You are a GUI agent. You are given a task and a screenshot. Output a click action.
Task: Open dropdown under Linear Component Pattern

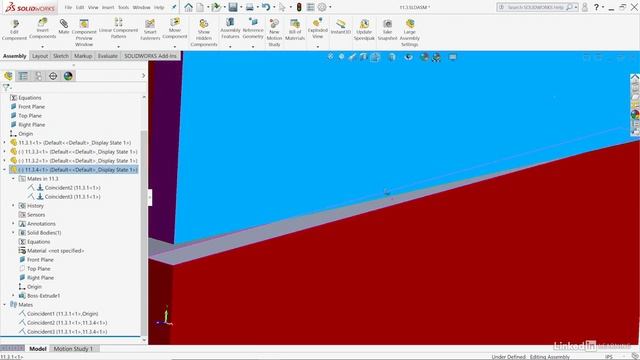pos(118,47)
